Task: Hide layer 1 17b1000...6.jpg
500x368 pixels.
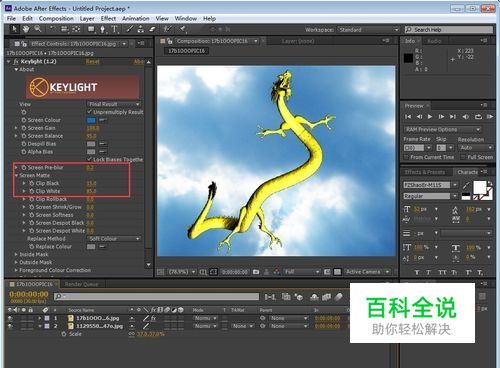Action: pyautogui.click(x=10, y=318)
